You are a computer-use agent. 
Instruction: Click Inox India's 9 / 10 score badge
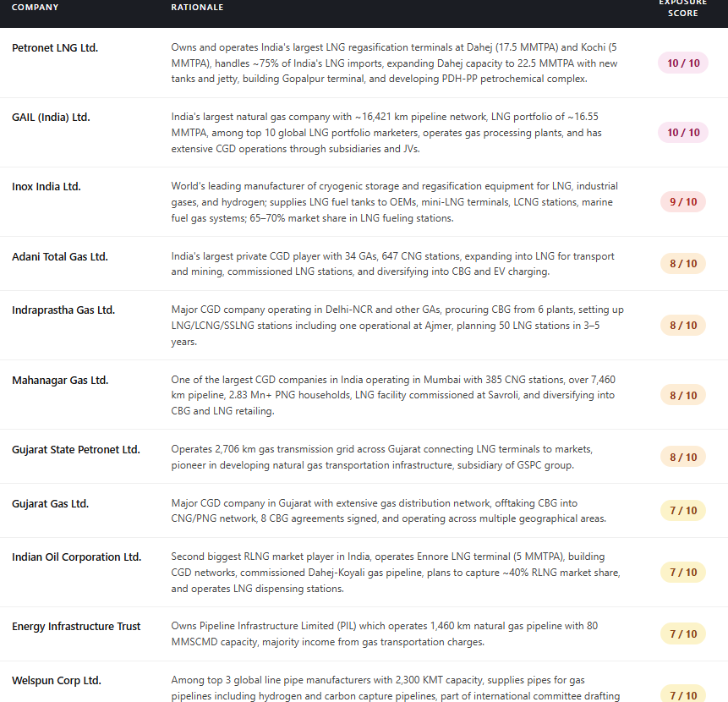tap(683, 202)
